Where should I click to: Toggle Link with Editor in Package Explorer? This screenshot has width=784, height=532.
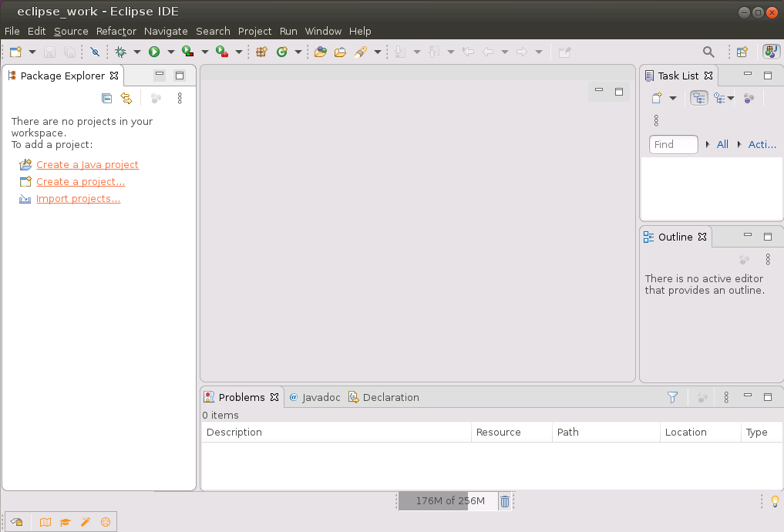[126, 98]
